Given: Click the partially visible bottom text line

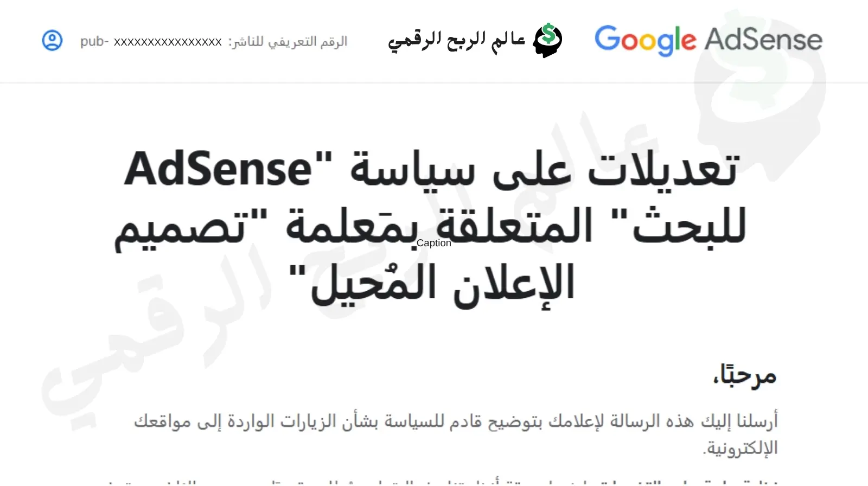Looking at the screenshot, I should 434,481.
